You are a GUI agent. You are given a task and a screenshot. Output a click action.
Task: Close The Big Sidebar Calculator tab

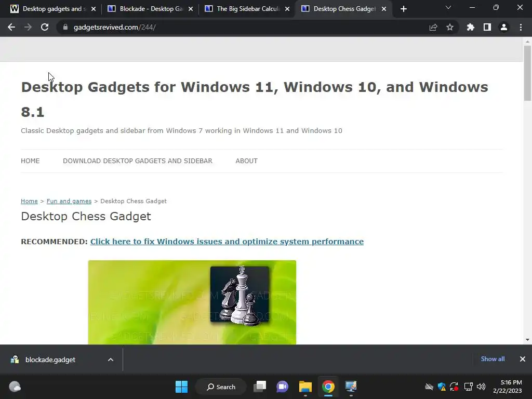(x=287, y=9)
